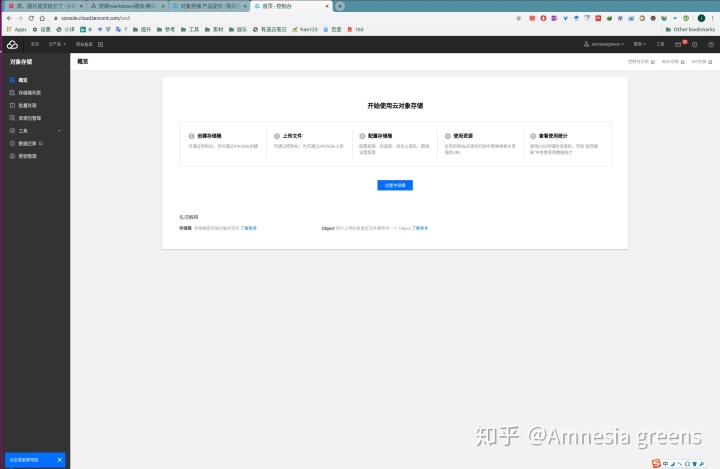The width and height of the screenshot is (720, 469).
Task: Click the 工具 sidebar icon
Action: pyautogui.click(x=12, y=131)
